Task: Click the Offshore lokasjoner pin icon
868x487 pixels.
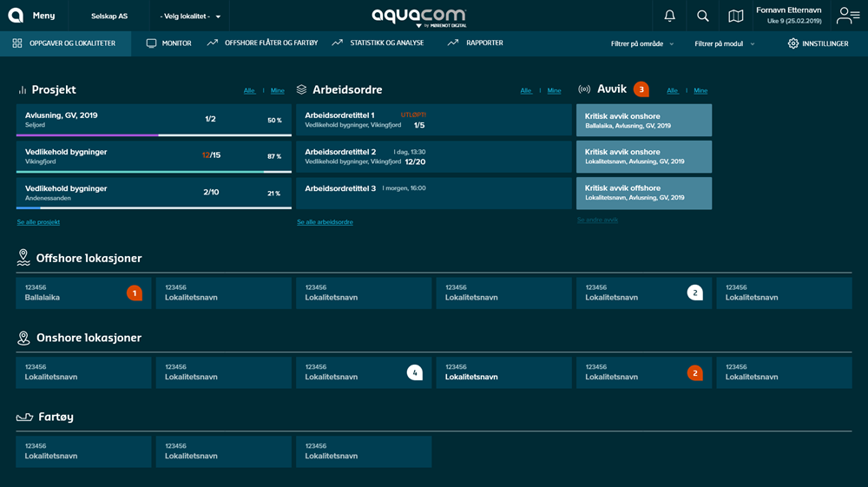Action: point(23,258)
